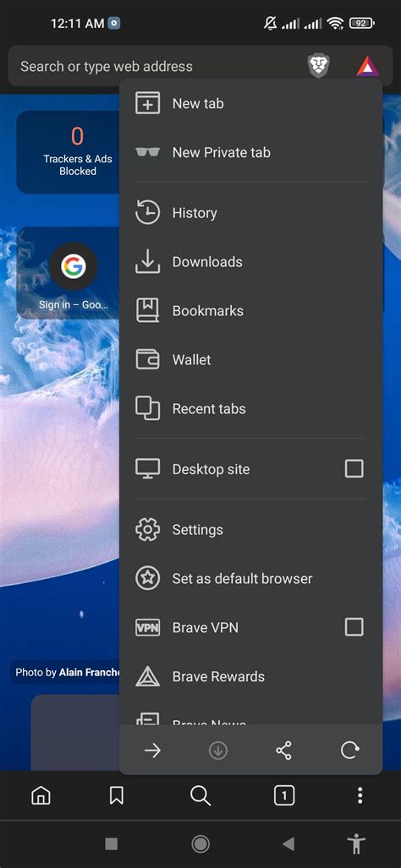Click the New tab plus icon

coord(148,103)
